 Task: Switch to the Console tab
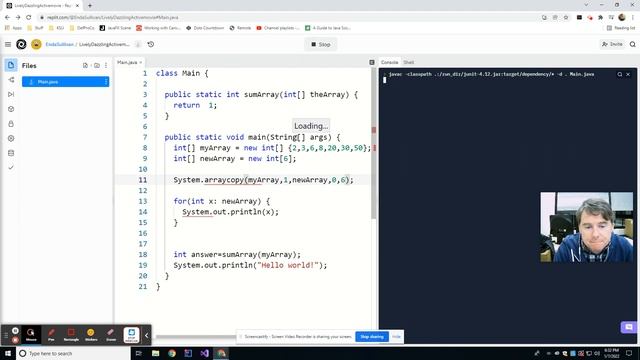[389, 62]
